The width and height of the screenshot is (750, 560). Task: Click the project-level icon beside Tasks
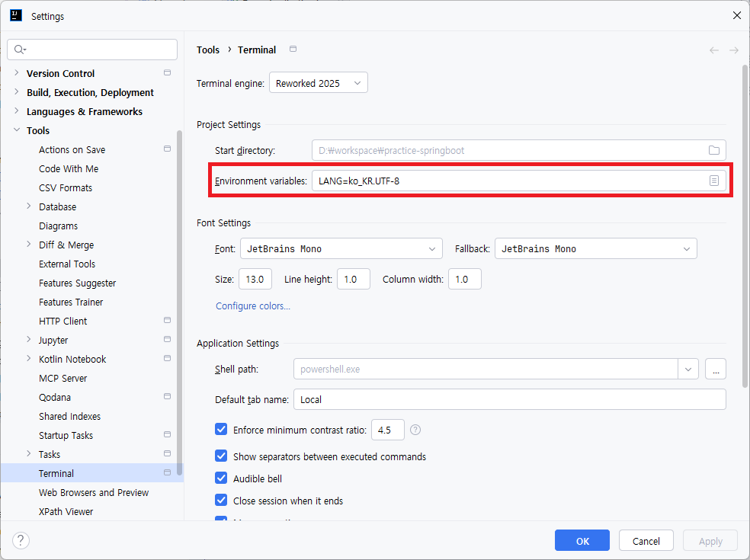[167, 453]
